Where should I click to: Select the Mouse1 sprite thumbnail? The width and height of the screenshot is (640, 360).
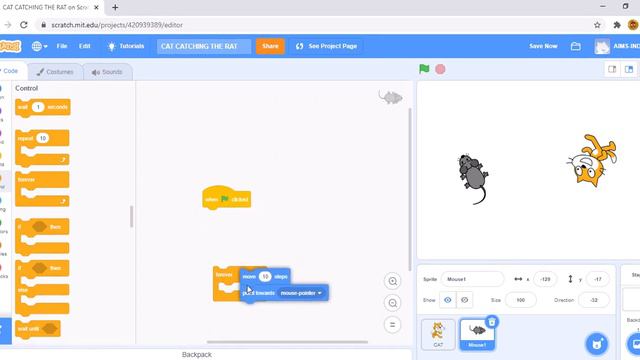click(x=477, y=335)
